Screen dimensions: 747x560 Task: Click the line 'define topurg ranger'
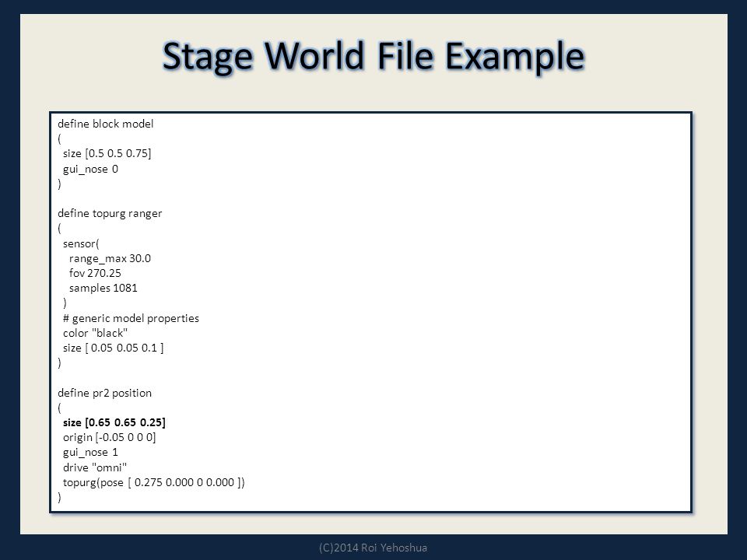(x=110, y=213)
